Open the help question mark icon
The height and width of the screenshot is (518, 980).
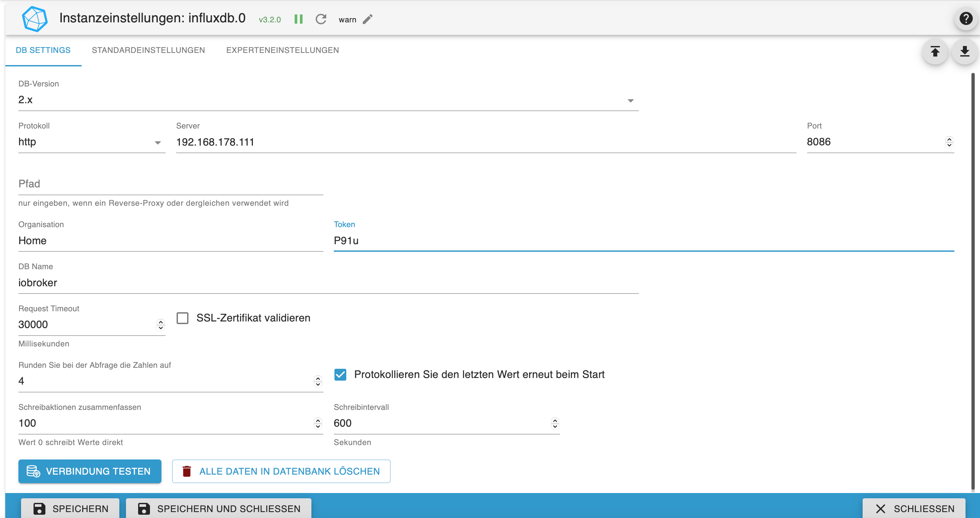966,18
